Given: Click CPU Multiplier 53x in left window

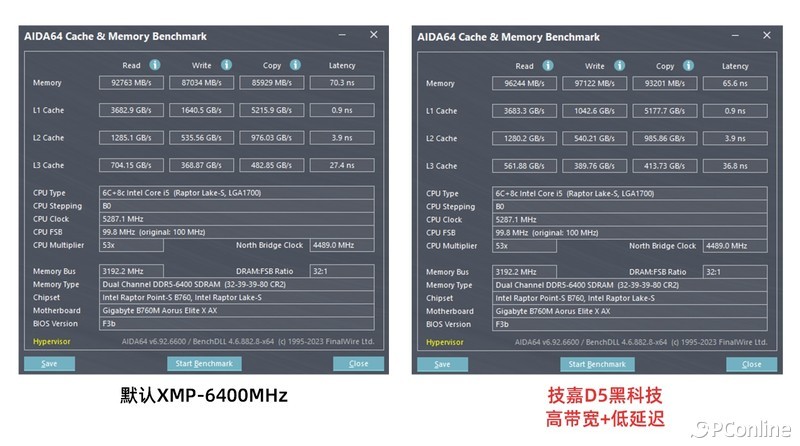Looking at the screenshot, I should coord(131,245).
